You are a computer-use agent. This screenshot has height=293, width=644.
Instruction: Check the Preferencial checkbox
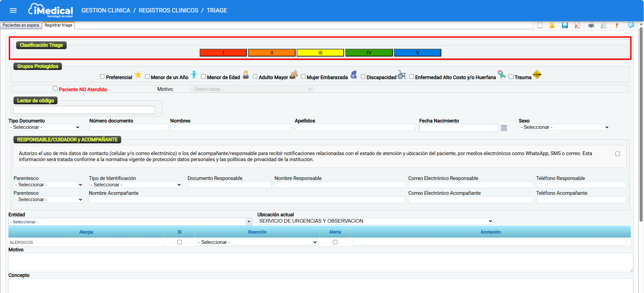click(102, 77)
